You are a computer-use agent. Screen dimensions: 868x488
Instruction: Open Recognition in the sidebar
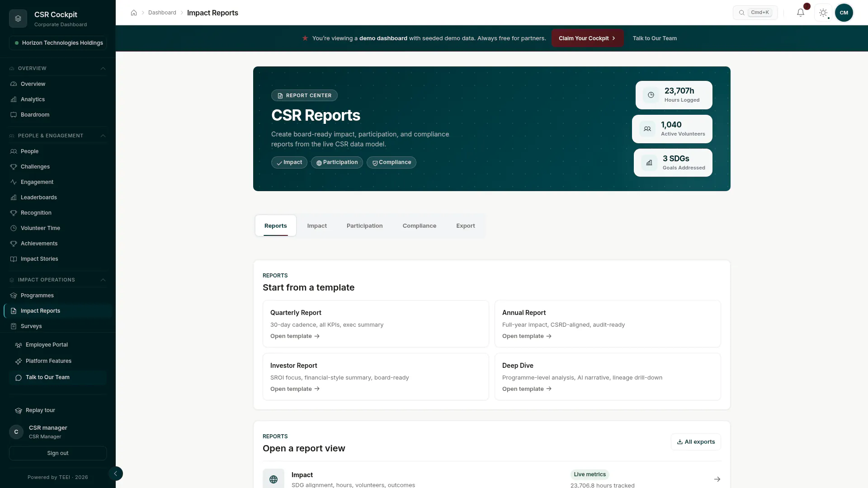click(x=58, y=213)
